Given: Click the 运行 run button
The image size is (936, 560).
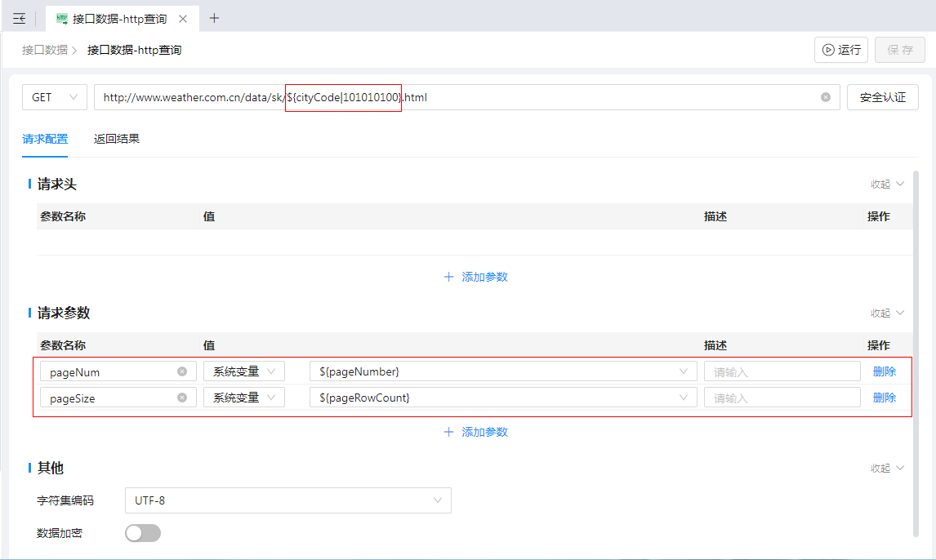Looking at the screenshot, I should point(840,50).
